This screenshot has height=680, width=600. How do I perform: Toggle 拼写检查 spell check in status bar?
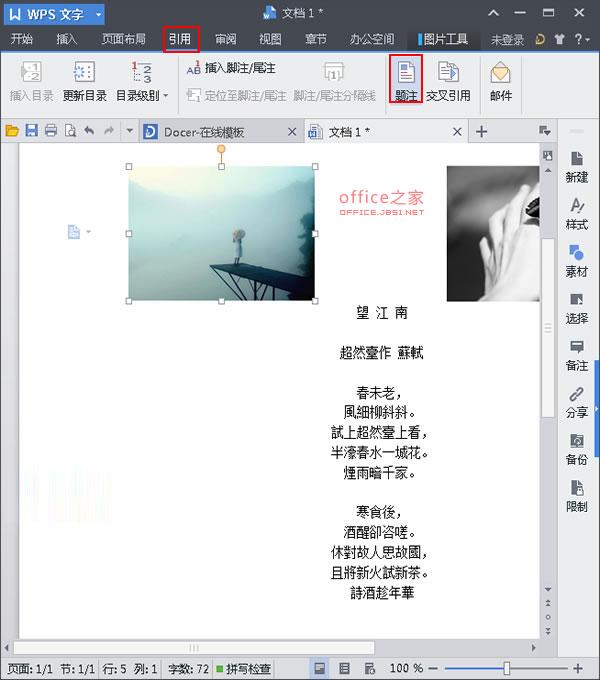click(x=243, y=668)
